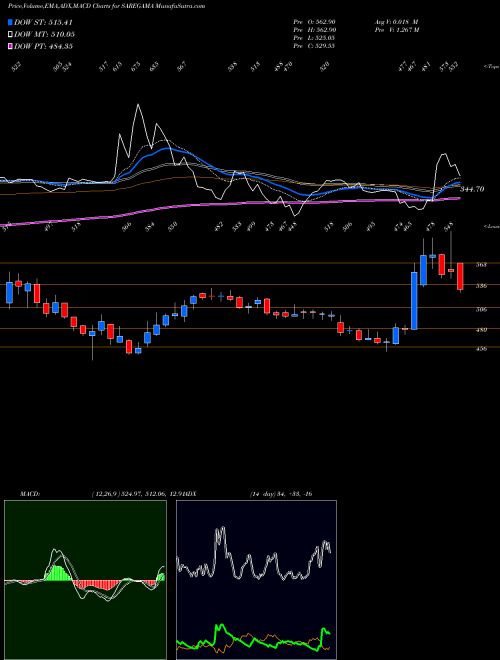This screenshot has height=660, width=500.
Task: Click the Tops label at top right
Action: (491, 66)
